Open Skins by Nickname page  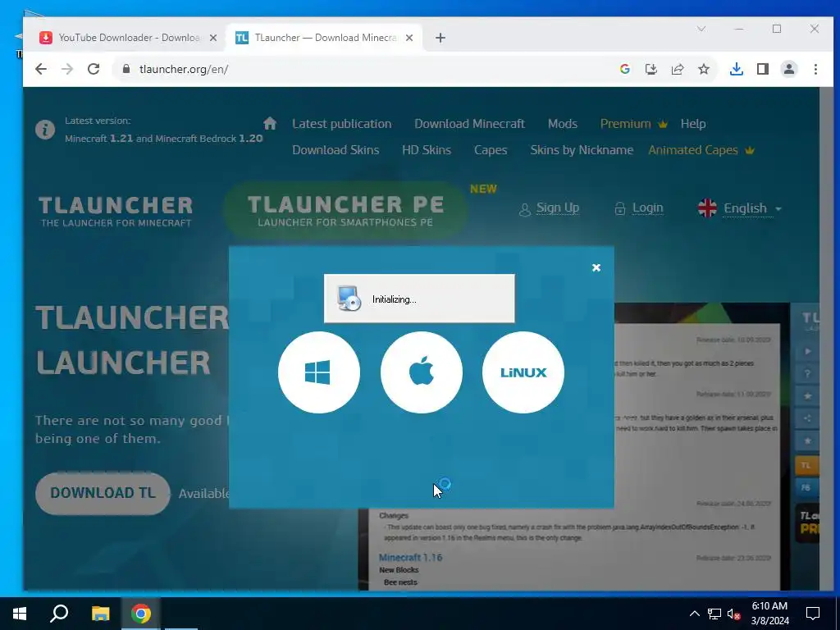[x=582, y=150]
